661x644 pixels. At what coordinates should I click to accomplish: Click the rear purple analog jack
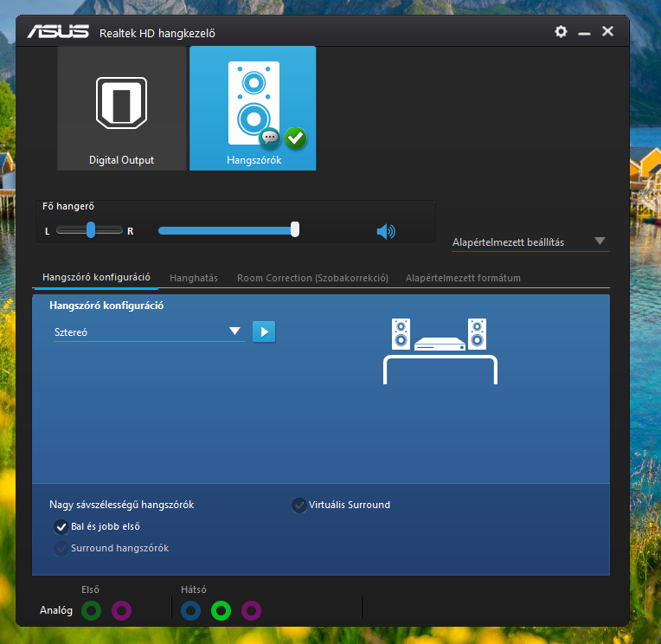(251, 610)
